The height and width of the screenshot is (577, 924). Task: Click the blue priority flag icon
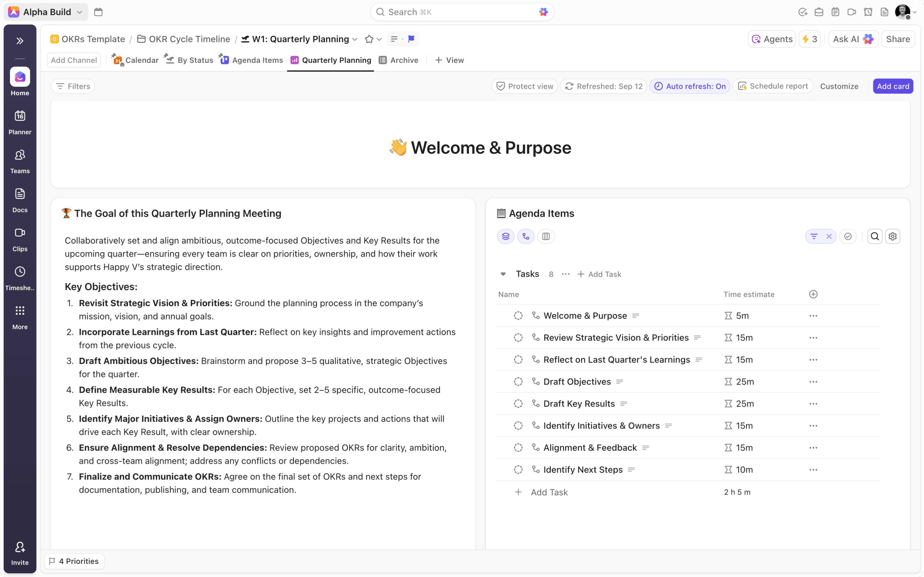(x=411, y=39)
